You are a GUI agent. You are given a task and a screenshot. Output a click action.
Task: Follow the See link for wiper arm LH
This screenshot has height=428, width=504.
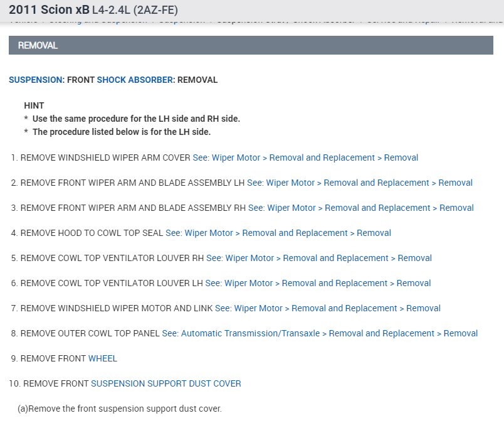(x=360, y=183)
